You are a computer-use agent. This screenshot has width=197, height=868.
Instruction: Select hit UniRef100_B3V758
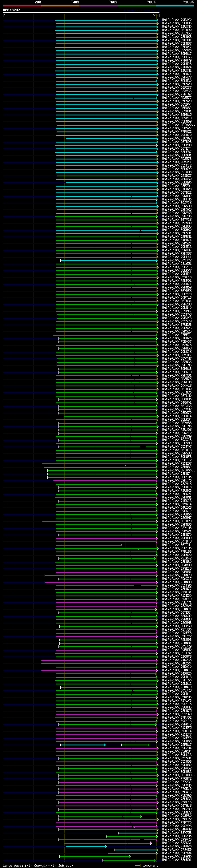pos(177,833)
